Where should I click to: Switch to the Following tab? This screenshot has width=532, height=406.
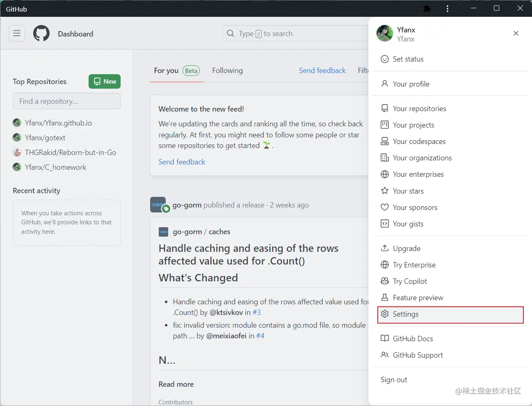(227, 71)
